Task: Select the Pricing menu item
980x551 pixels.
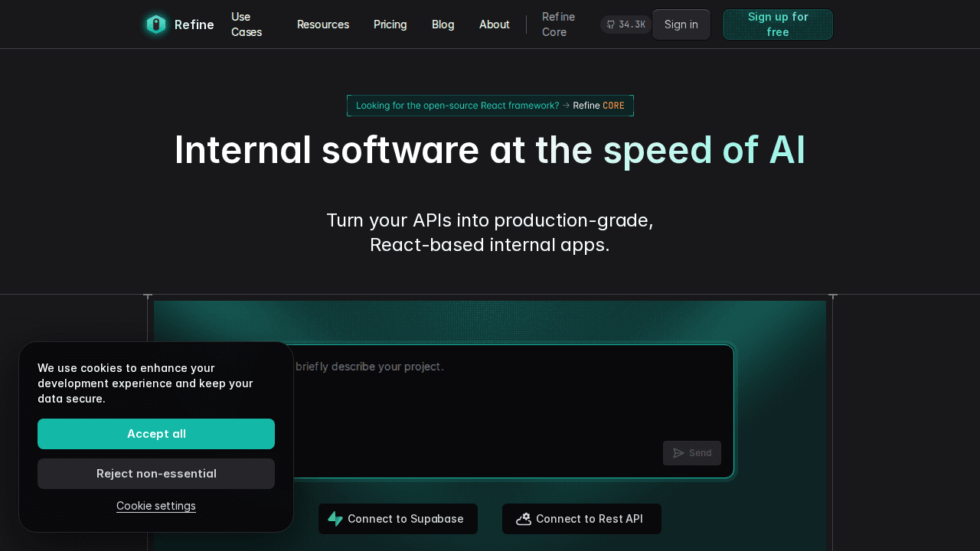Action: point(390,24)
